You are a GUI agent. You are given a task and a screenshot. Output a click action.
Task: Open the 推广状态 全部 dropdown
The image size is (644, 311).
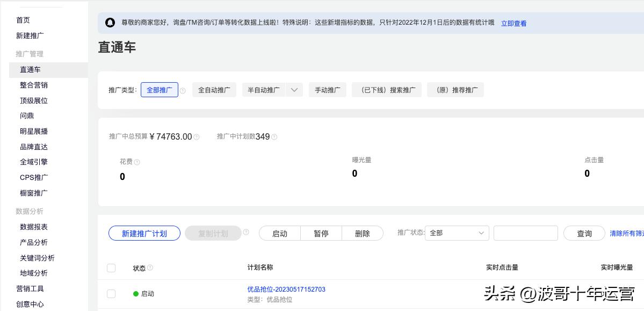click(457, 233)
